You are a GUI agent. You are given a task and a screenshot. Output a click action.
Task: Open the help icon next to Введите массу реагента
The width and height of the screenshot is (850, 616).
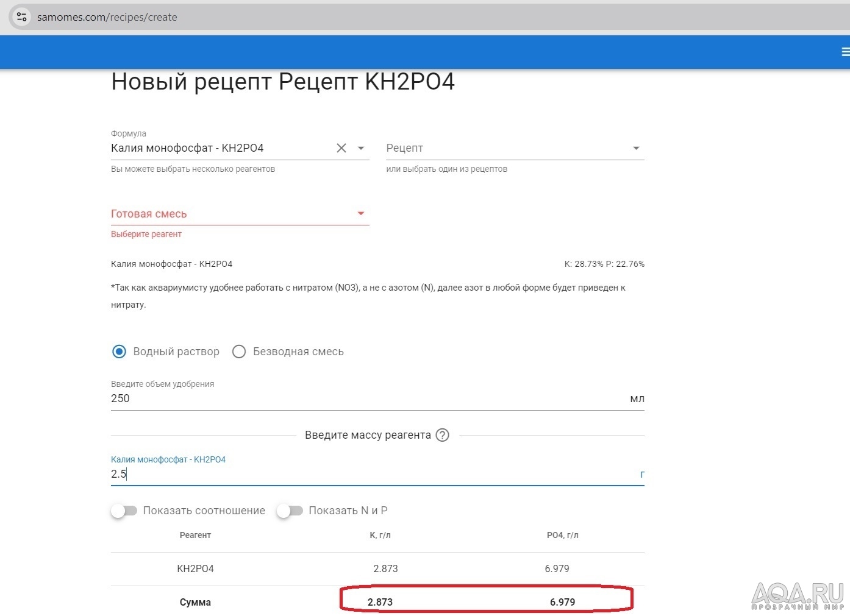pyautogui.click(x=443, y=435)
